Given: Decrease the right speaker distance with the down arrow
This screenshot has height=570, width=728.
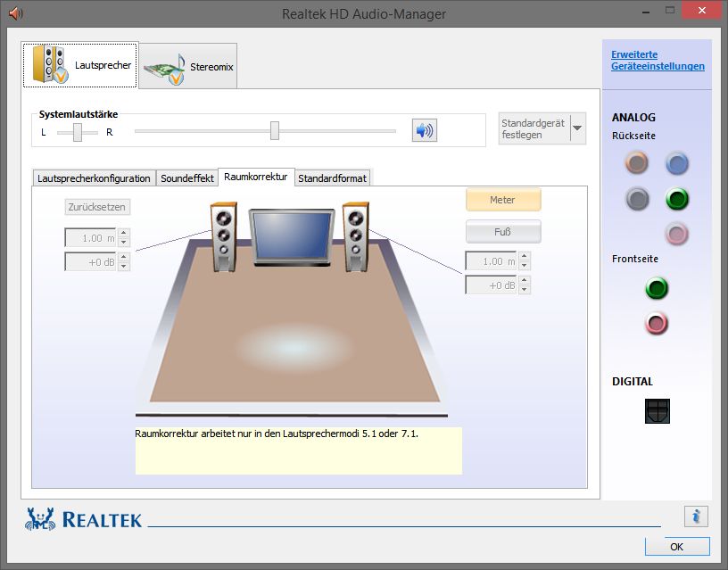Looking at the screenshot, I should pyautogui.click(x=525, y=266).
